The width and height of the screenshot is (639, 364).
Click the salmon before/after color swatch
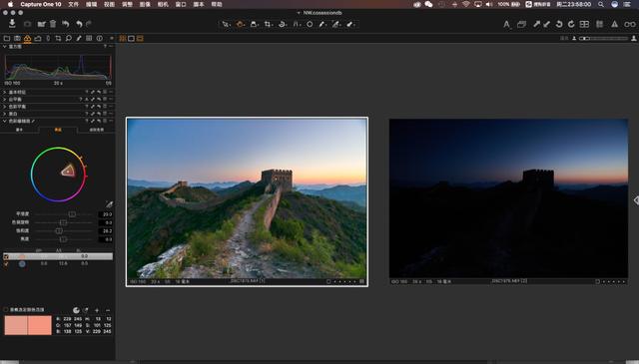pos(28,325)
